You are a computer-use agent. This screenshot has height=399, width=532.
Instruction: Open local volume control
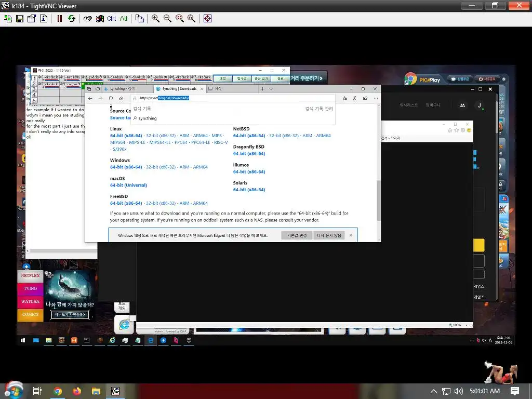(458, 391)
